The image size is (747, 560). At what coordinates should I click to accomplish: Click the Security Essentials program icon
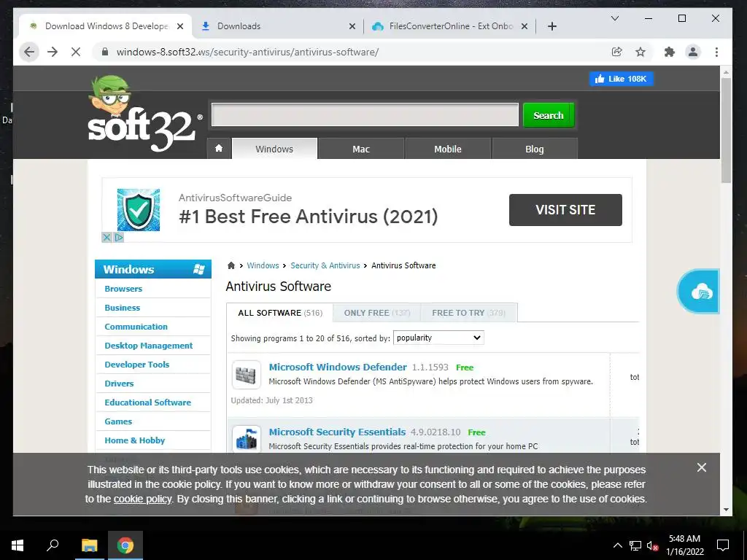[x=247, y=439]
